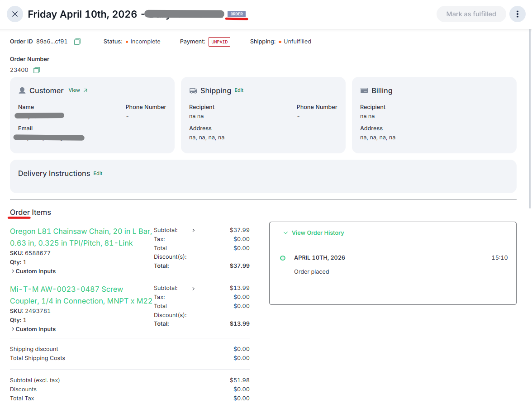Copy order number 23400 with copy icon

[37, 70]
